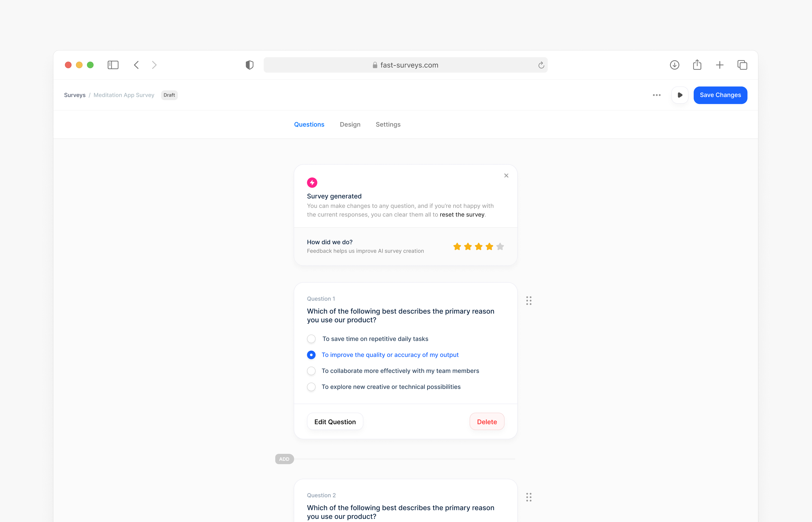
Task: Click the 'Survey generated' heading
Action: click(x=334, y=196)
